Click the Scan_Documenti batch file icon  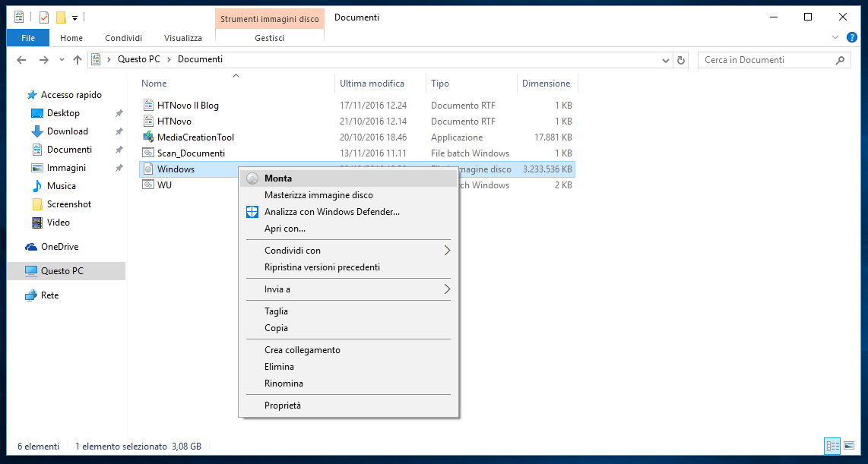147,153
